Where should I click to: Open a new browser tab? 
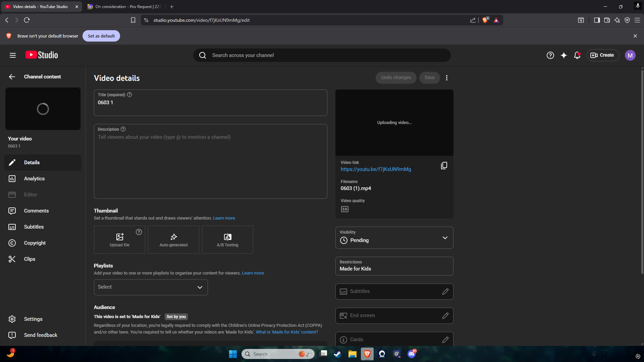tap(172, 7)
